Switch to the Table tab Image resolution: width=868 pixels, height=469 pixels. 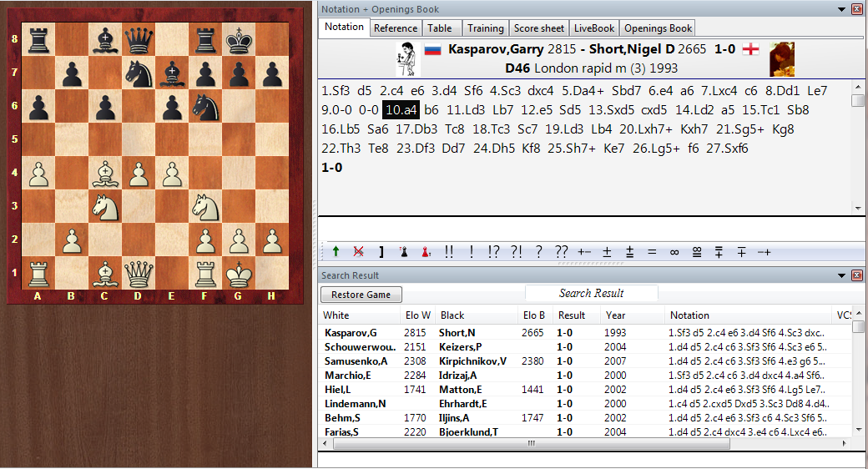click(440, 28)
